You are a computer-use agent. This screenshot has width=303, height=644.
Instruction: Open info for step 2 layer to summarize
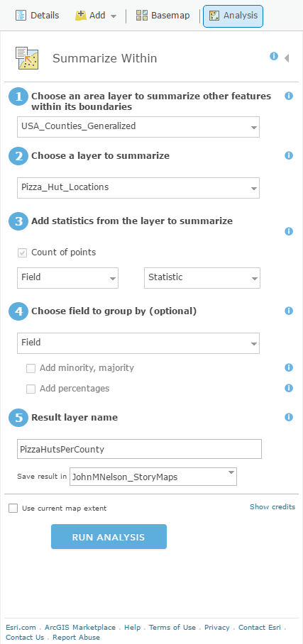pyautogui.click(x=289, y=155)
